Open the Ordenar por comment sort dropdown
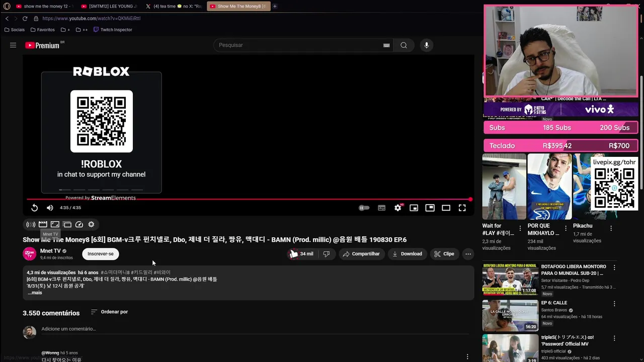Viewport: 644px width, 362px height. click(109, 312)
